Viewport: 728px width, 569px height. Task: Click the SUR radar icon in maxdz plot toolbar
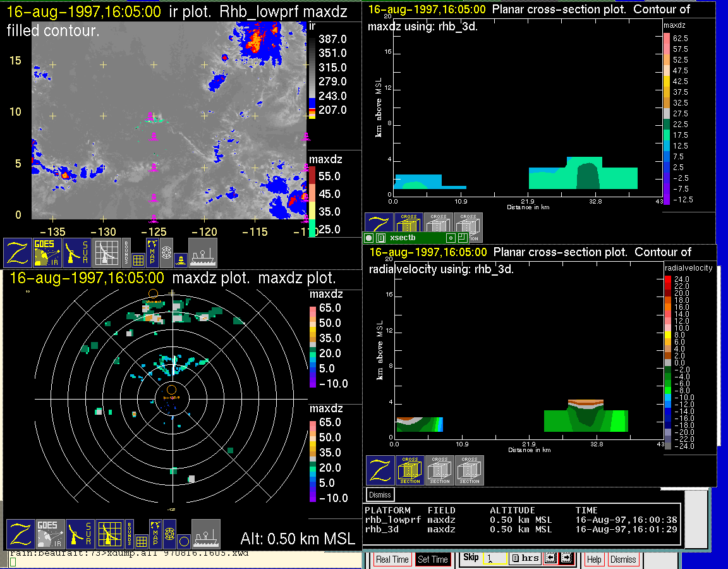(x=78, y=253)
